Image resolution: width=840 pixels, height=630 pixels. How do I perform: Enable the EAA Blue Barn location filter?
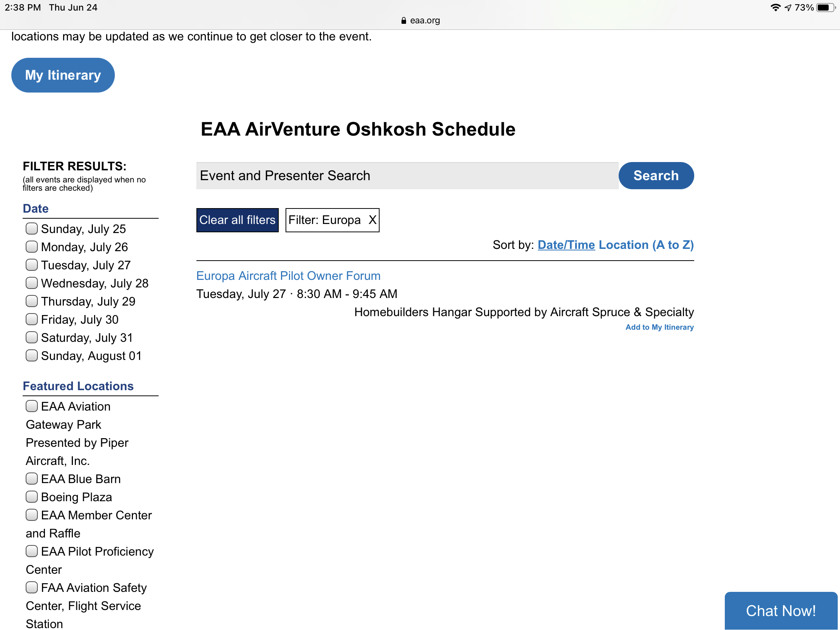point(31,479)
